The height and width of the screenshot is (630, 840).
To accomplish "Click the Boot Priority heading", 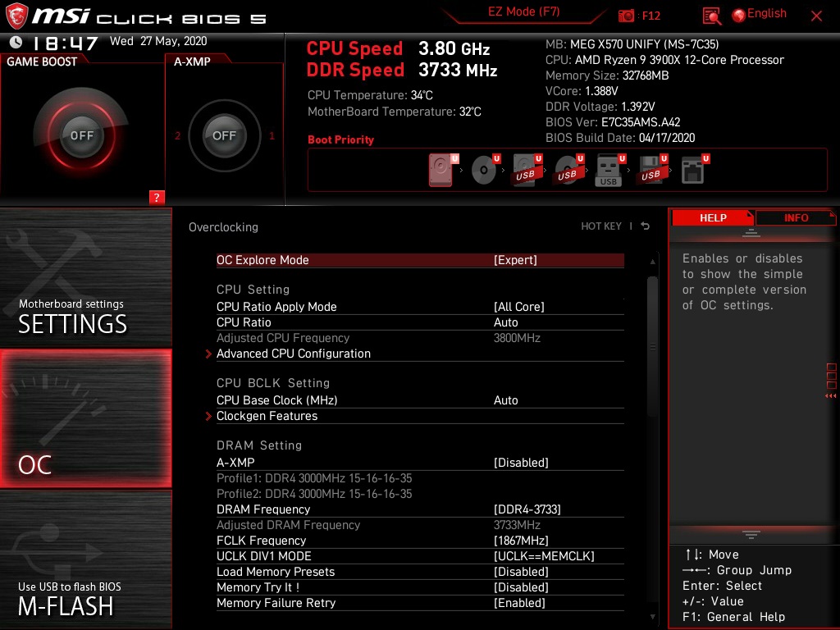I will click(340, 139).
